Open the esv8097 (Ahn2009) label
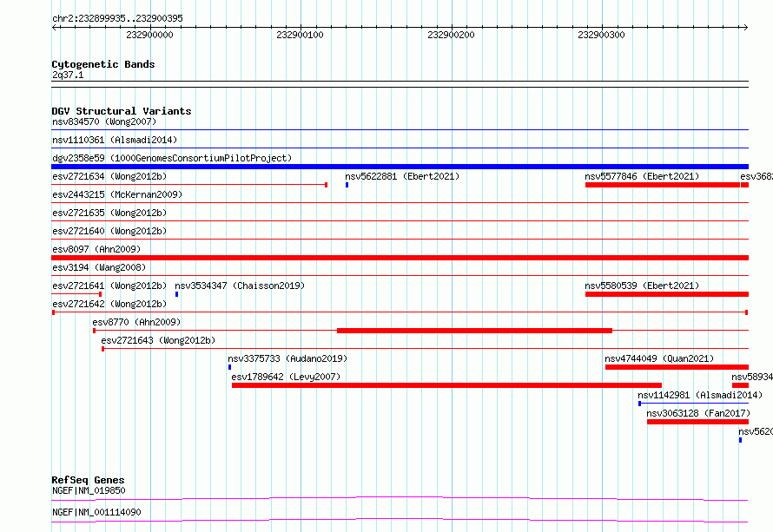This screenshot has width=773, height=532. [x=96, y=249]
